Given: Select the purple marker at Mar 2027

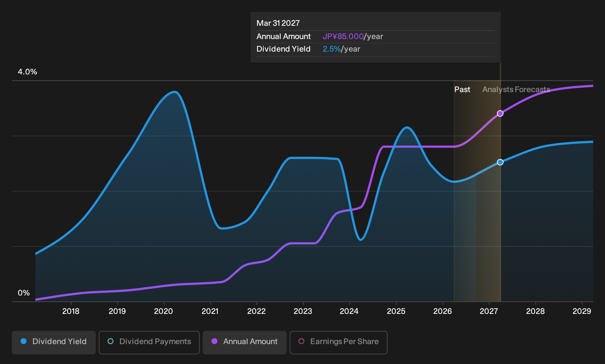Looking at the screenshot, I should [x=500, y=113].
